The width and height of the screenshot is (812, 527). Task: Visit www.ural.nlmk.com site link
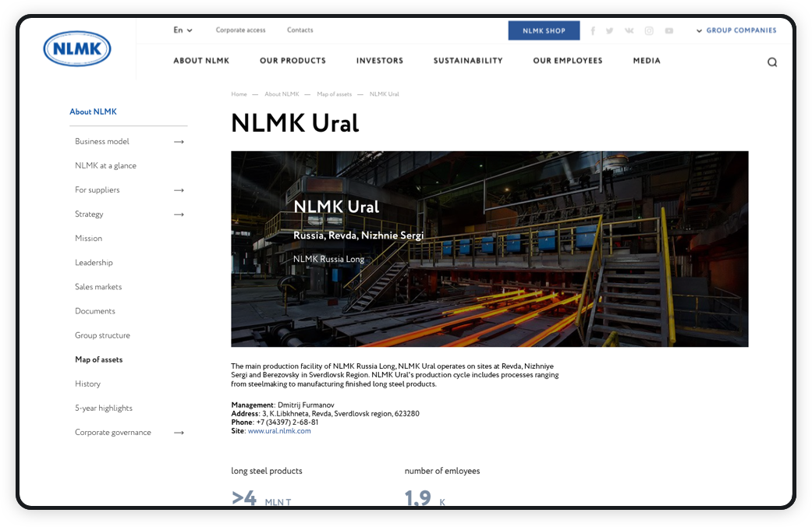[x=279, y=431]
